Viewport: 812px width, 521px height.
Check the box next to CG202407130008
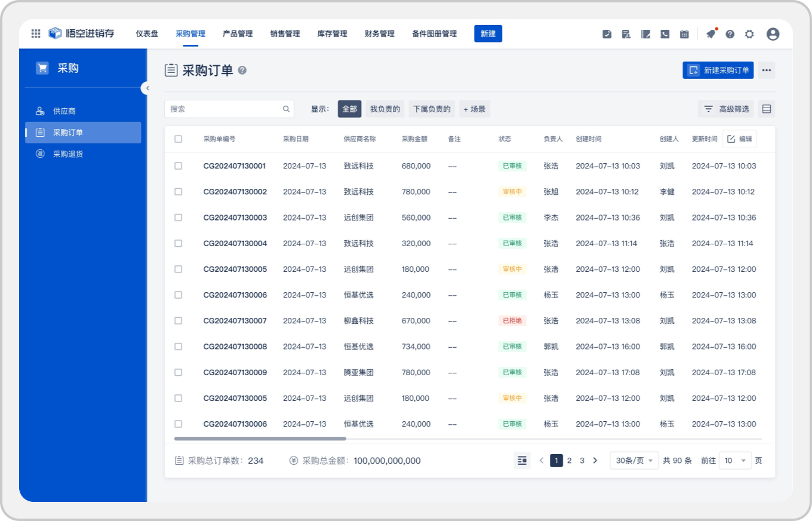(x=178, y=347)
